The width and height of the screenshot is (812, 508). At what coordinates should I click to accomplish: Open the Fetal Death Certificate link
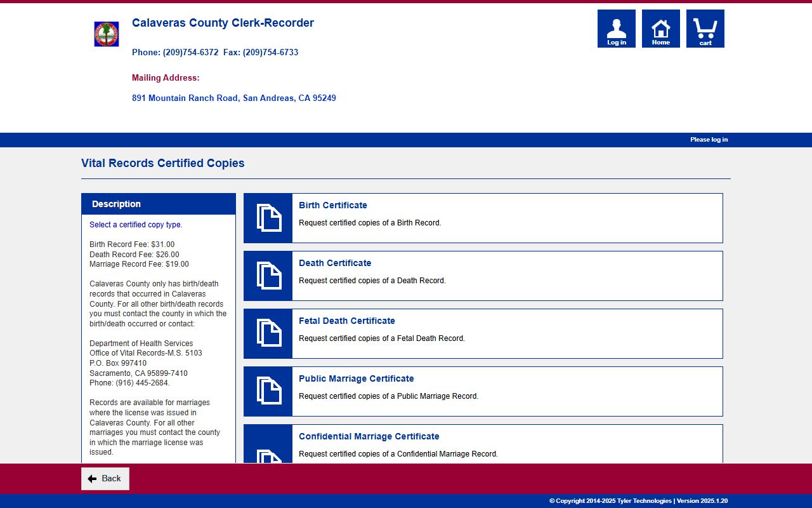[347, 321]
